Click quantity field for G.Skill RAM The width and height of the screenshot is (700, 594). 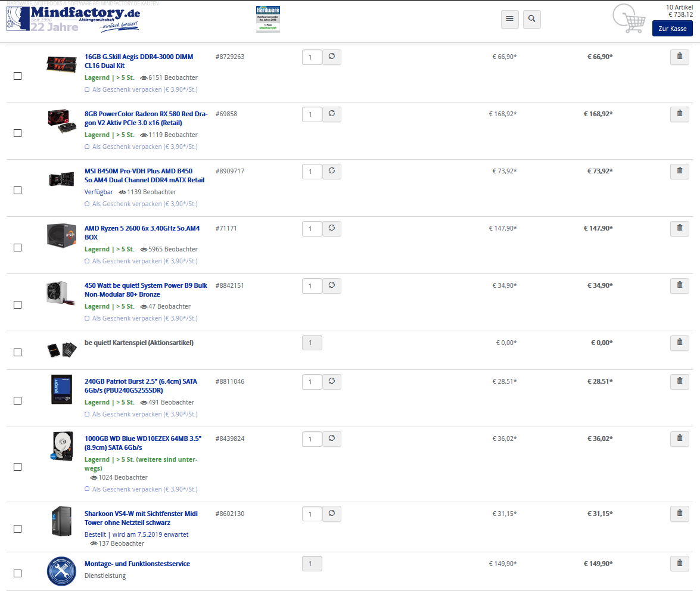click(x=312, y=57)
